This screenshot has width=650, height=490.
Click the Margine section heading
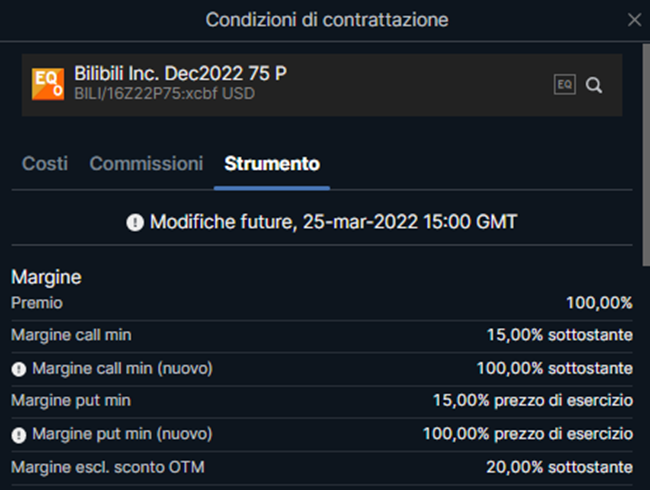click(46, 277)
